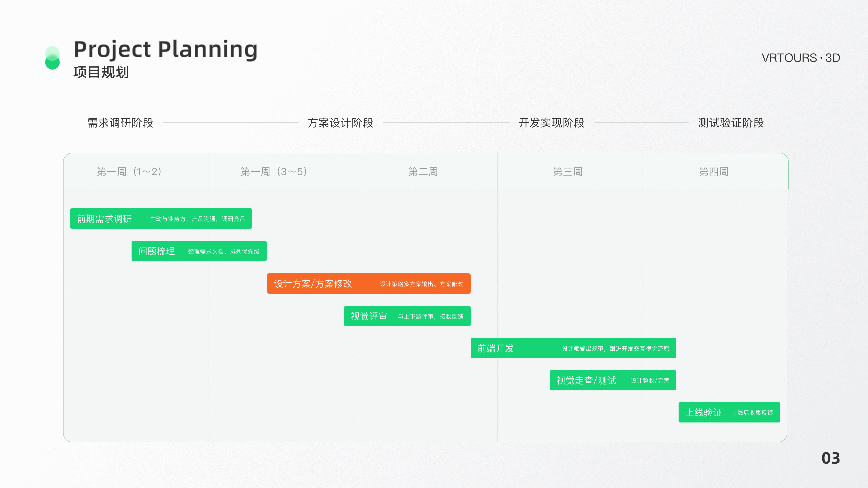
Task: Click the 第四周 column header
Action: click(714, 171)
